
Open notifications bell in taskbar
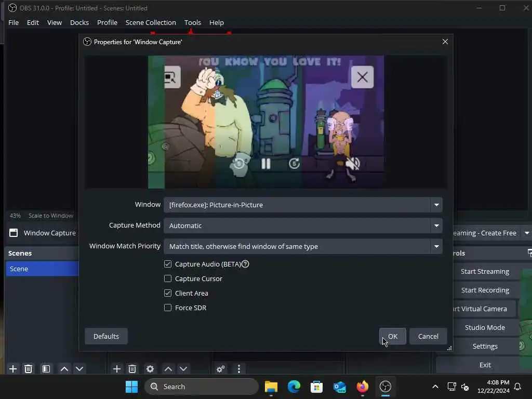(x=517, y=387)
